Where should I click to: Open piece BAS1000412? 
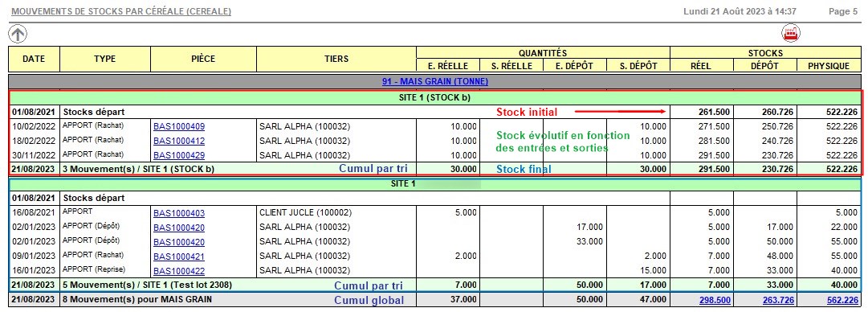point(179,141)
